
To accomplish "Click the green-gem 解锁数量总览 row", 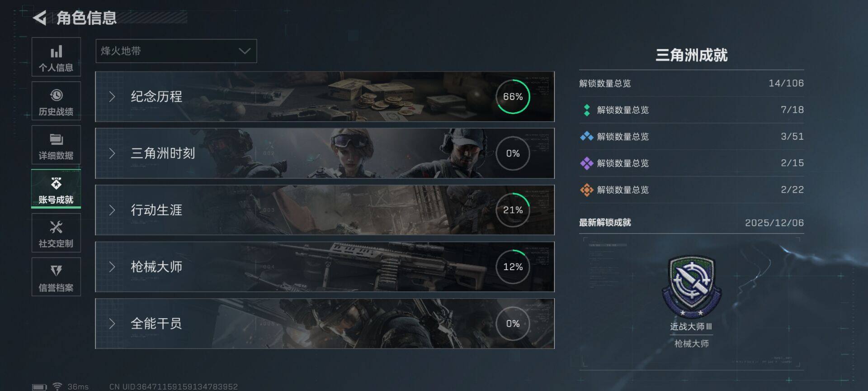I will tap(692, 110).
